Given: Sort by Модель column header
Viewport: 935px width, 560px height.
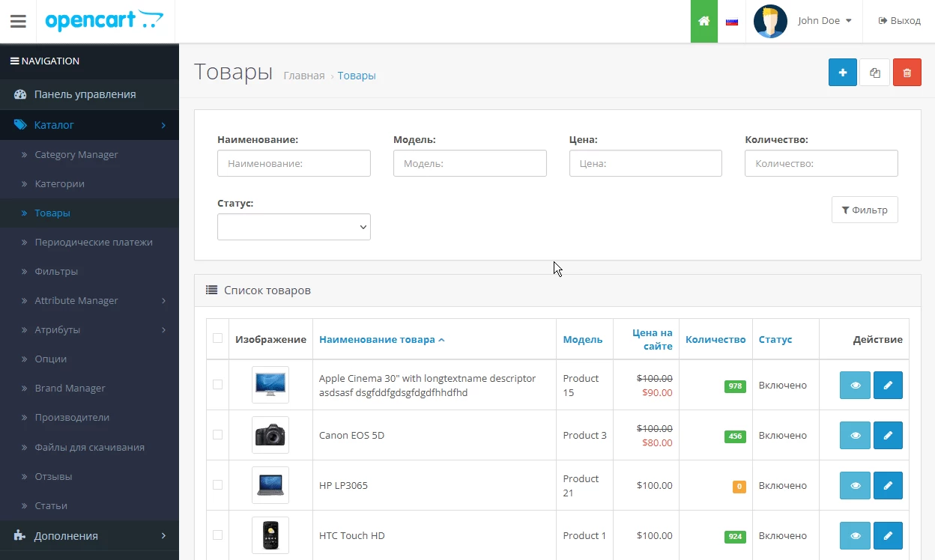Looking at the screenshot, I should 583,339.
